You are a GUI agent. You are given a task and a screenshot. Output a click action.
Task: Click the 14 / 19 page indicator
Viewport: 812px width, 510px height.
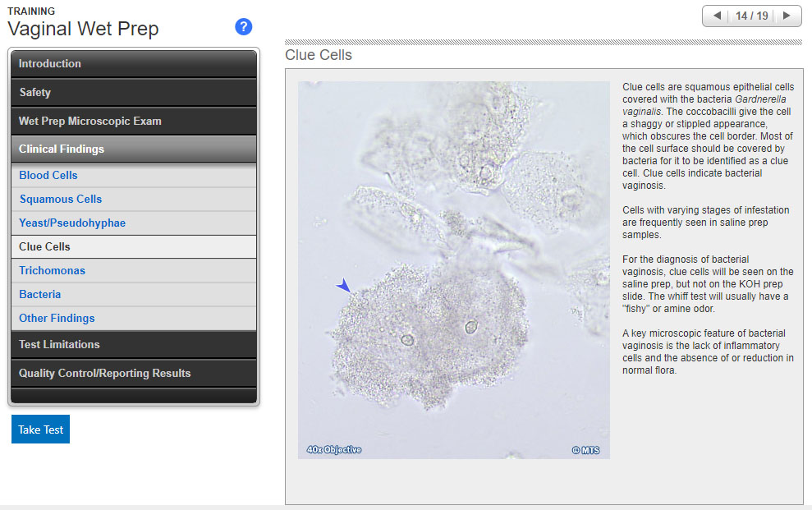point(751,16)
